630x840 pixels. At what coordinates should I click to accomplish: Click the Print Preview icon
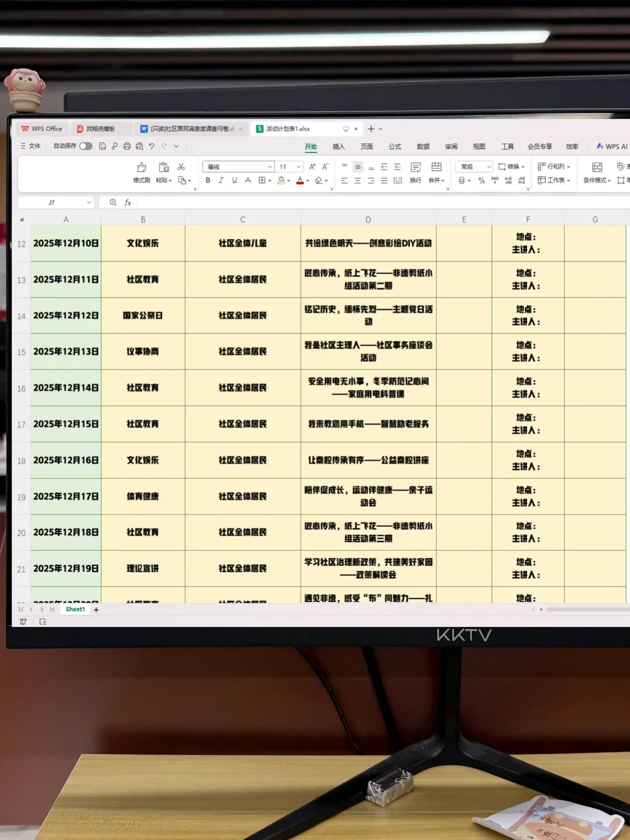139,146
